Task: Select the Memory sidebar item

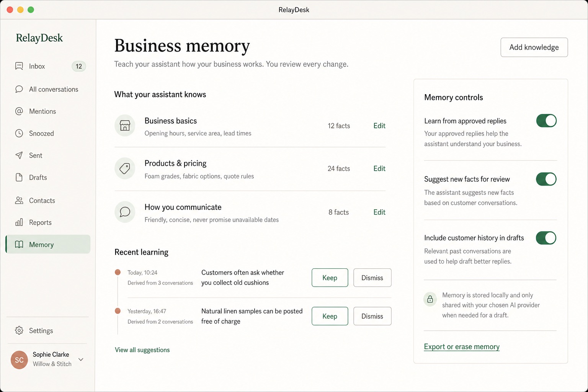Action: click(x=48, y=244)
